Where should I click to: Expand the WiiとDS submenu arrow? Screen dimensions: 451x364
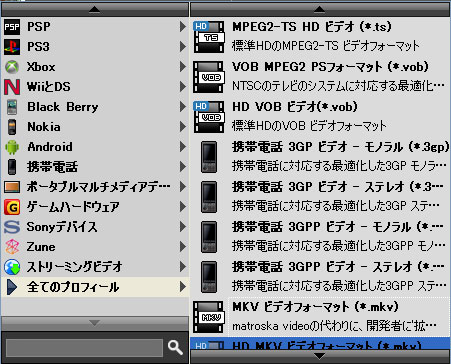(x=183, y=87)
